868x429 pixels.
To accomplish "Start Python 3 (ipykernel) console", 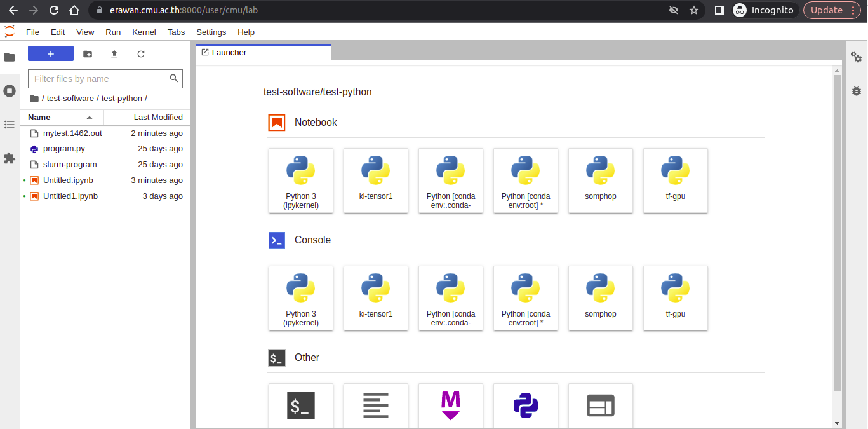I will 301,298.
